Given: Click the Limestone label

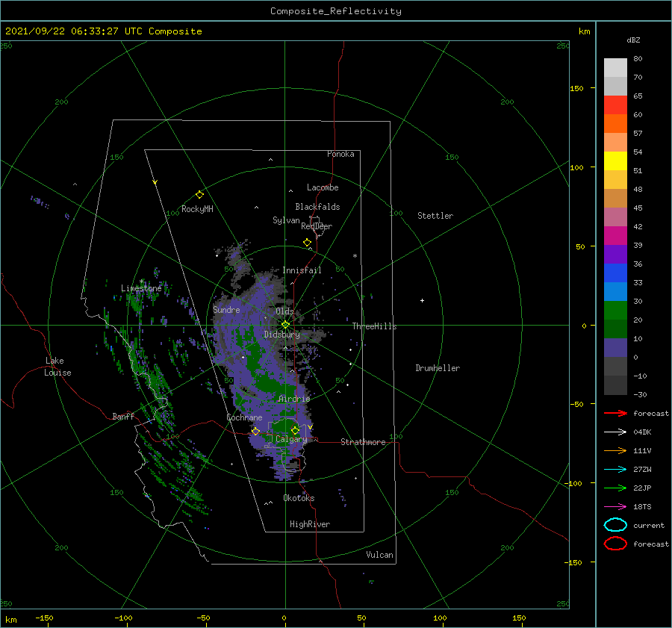Looking at the screenshot, I should coord(141,288).
